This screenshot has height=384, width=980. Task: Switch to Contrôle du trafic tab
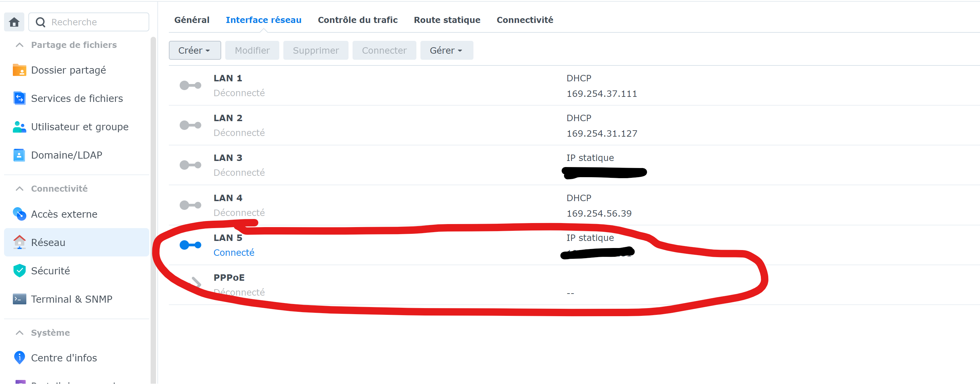tap(357, 20)
